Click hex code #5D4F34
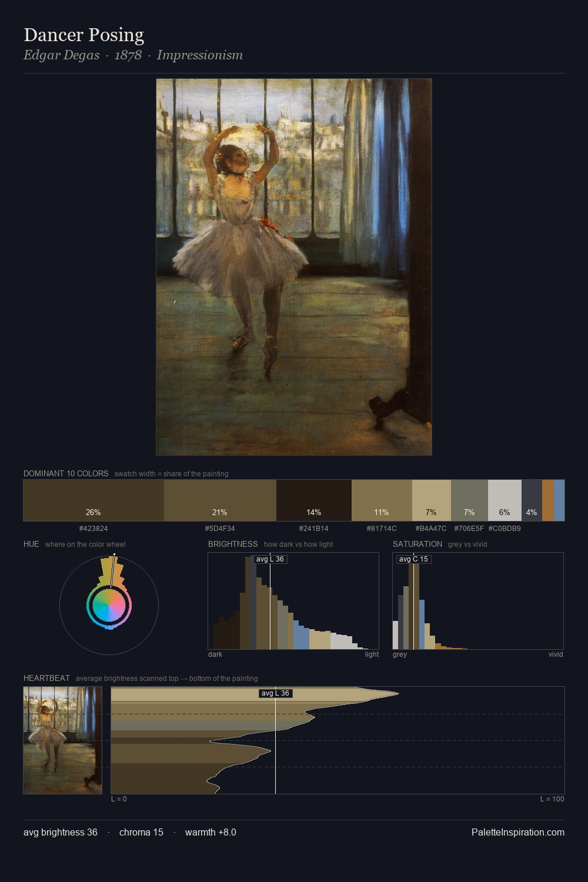The height and width of the screenshot is (882, 588). coord(220,529)
